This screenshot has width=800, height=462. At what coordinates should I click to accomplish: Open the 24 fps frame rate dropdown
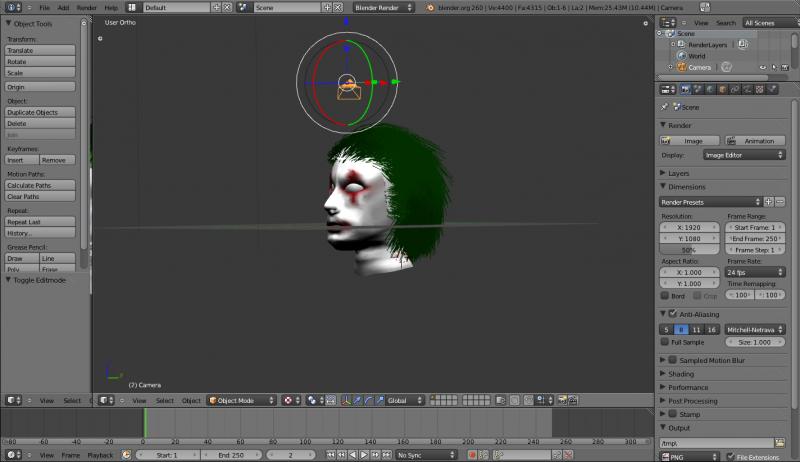coord(755,272)
